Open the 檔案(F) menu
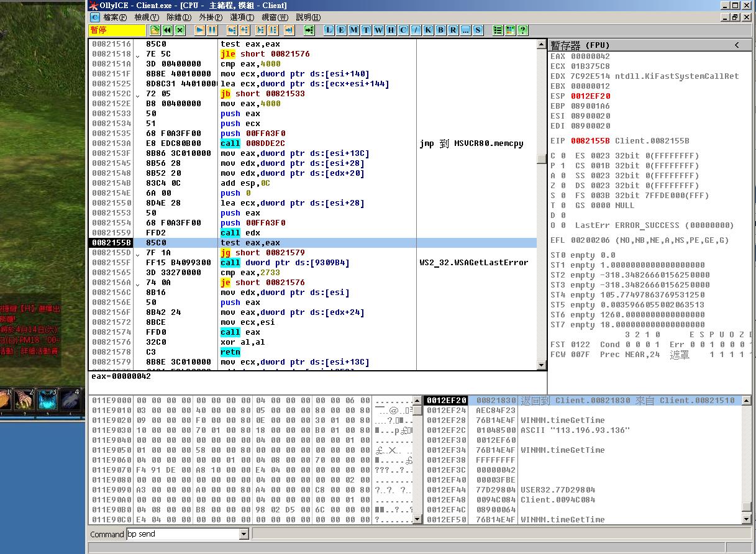Screen dimensions: 756x554 tap(115, 17)
